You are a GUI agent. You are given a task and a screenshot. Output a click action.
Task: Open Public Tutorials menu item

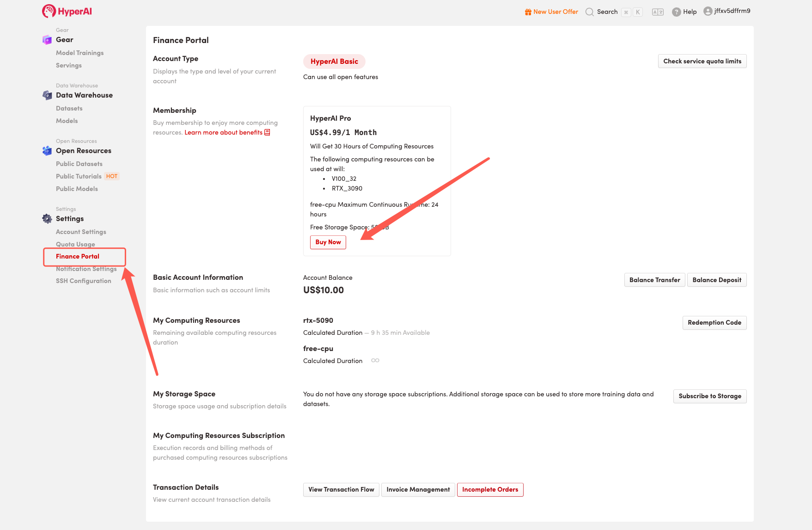79,177
